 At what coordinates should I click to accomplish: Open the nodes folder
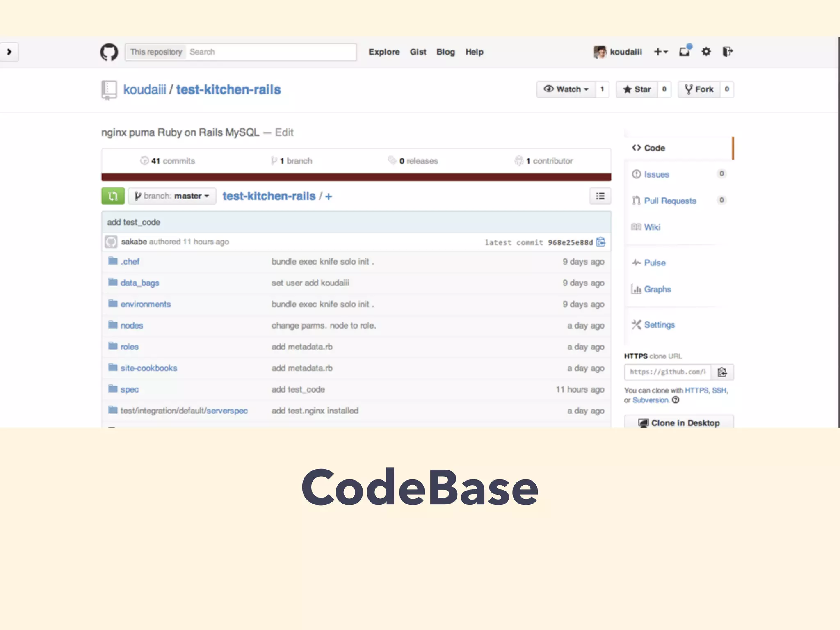pos(132,325)
